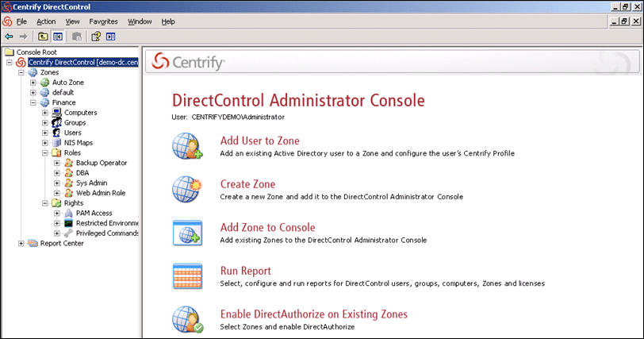Select the Finance zone label
This screenshot has width=644, height=339.
tap(63, 102)
